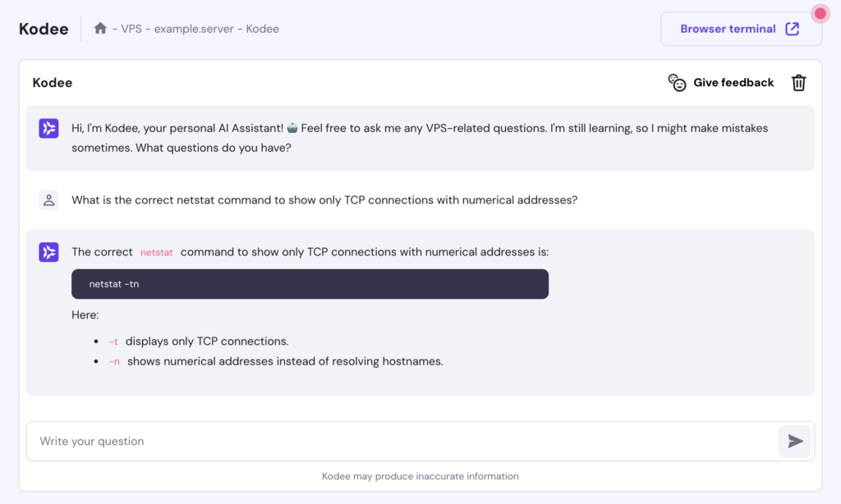Open the Give feedback smiley icon
841x504 pixels.
pos(676,82)
